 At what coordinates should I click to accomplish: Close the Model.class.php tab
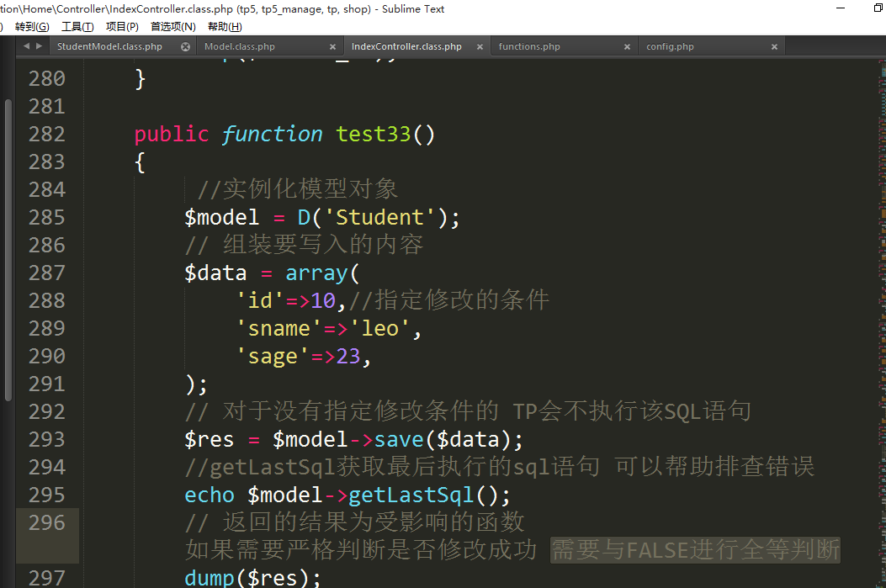tap(332, 47)
